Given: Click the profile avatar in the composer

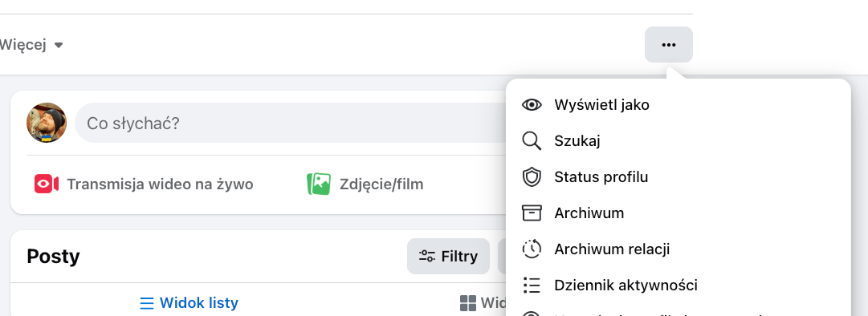Looking at the screenshot, I should pyautogui.click(x=47, y=123).
